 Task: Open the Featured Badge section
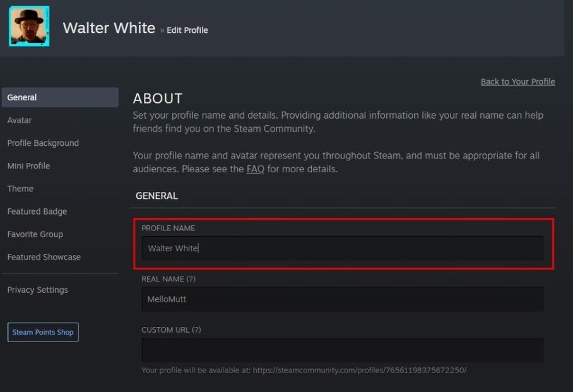pyautogui.click(x=37, y=211)
